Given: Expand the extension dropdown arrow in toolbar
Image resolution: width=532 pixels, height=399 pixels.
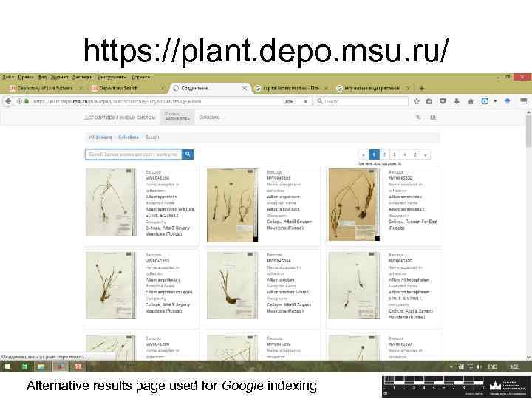Looking at the screenshot, I should pyautogui.click(x=495, y=101).
